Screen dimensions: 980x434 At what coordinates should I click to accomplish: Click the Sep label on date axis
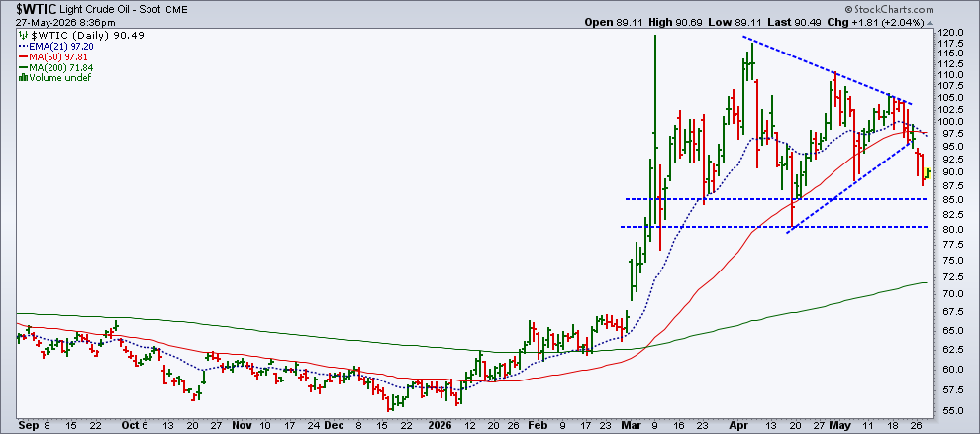(27, 425)
